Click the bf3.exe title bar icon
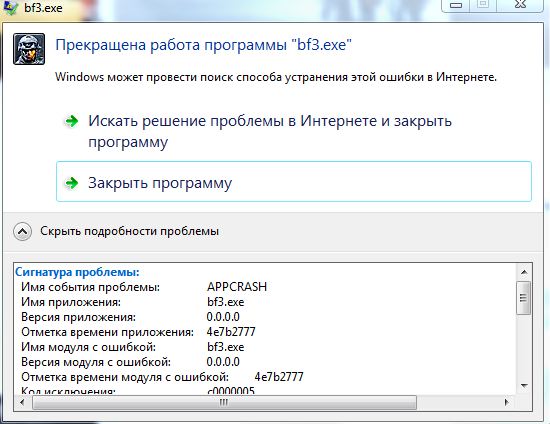 10,7
